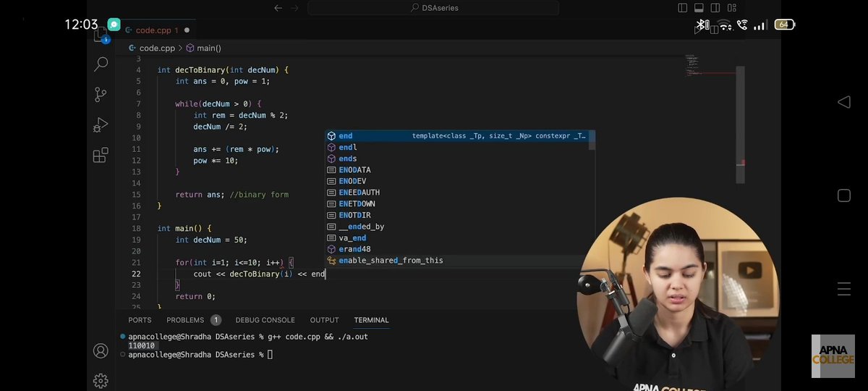Switch to the PROBLEMS panel tab
The width and height of the screenshot is (868, 391).
185,320
